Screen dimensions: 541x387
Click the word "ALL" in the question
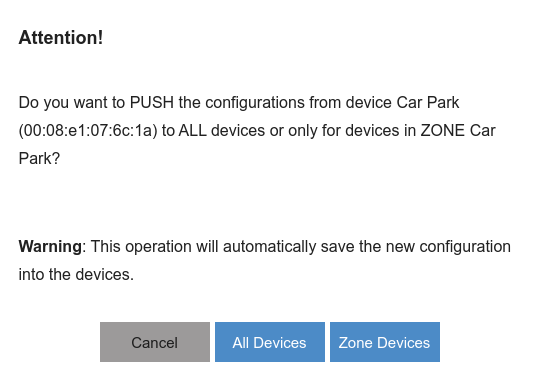[193, 131]
